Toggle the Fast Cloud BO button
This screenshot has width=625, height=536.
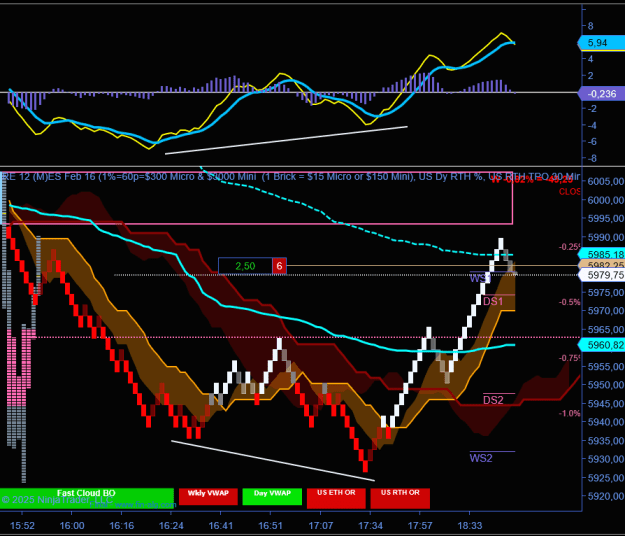[x=86, y=499]
